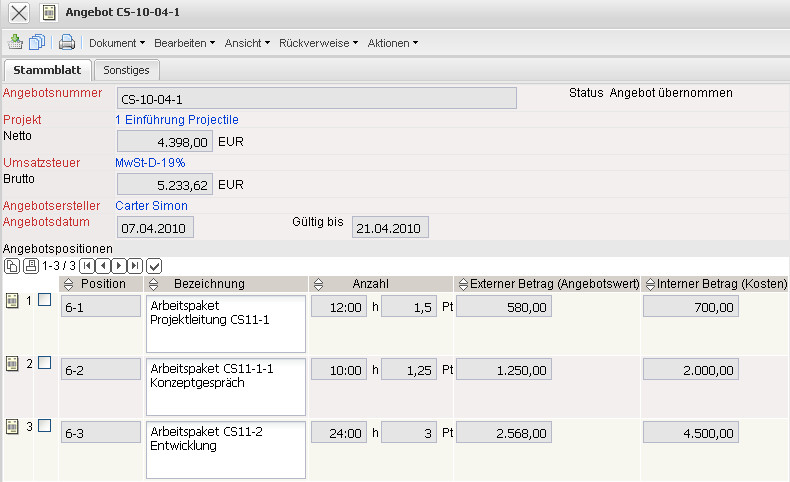Click the Angebotsdatum field 07.04.2010
The height and width of the screenshot is (482, 790).
tap(155, 227)
